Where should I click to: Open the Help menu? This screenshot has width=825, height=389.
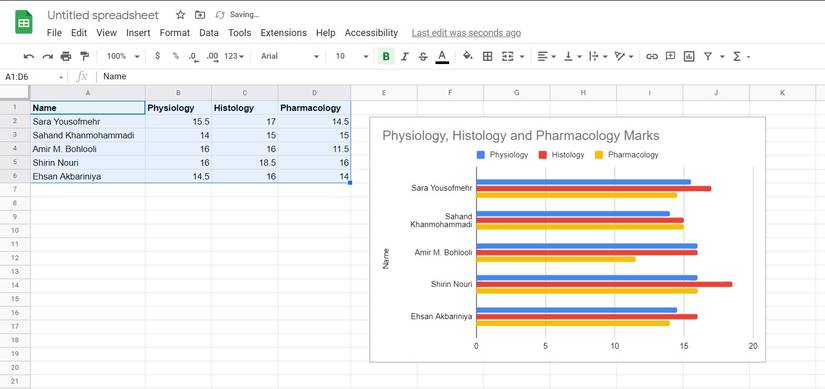tap(326, 33)
